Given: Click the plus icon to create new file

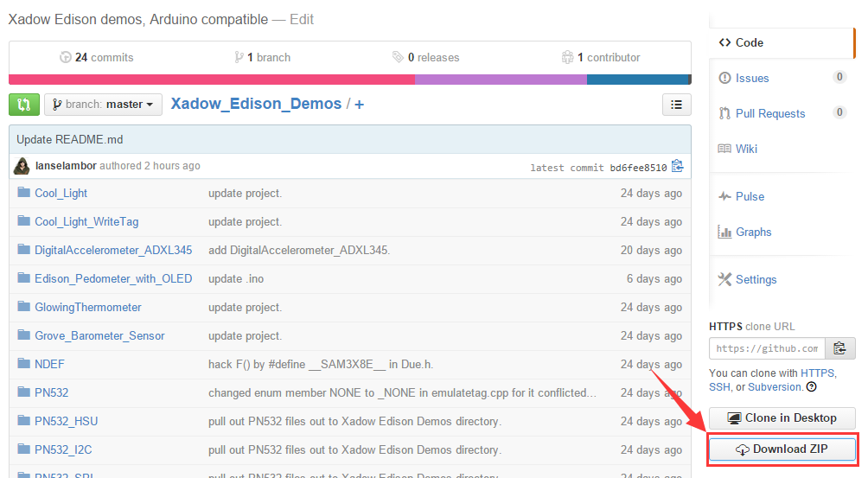Looking at the screenshot, I should 360,105.
